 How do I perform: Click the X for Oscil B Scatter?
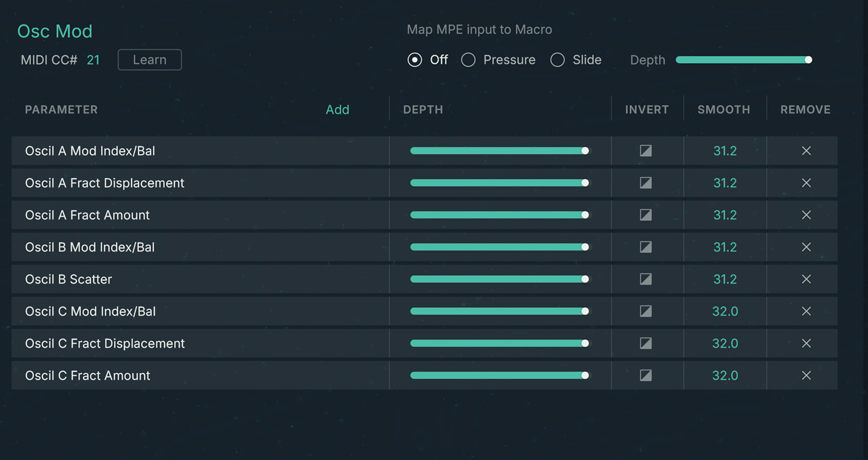click(806, 279)
